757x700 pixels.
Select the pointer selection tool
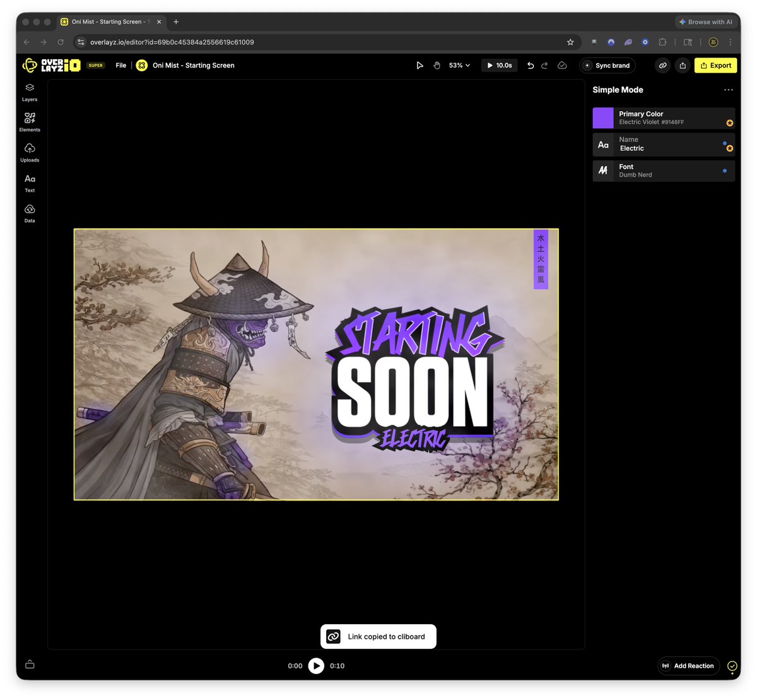[x=420, y=65]
